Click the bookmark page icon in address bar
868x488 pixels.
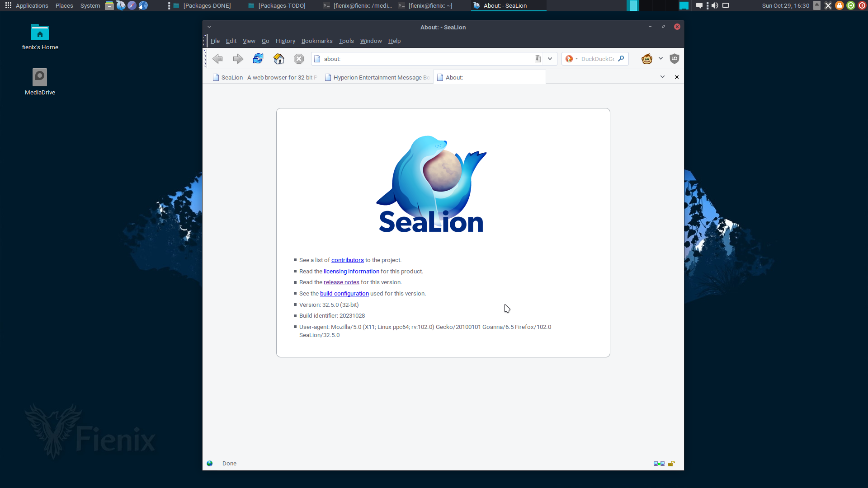click(538, 59)
